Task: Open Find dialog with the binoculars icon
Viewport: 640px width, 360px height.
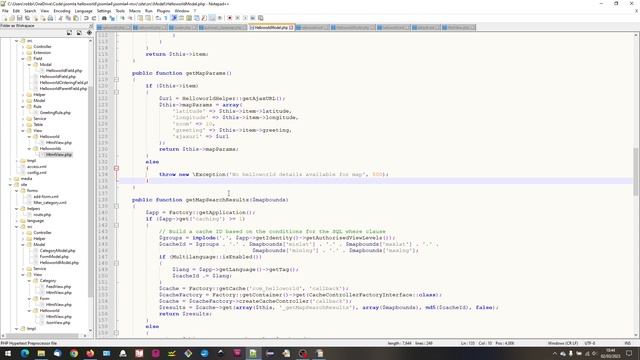Action: [104, 18]
